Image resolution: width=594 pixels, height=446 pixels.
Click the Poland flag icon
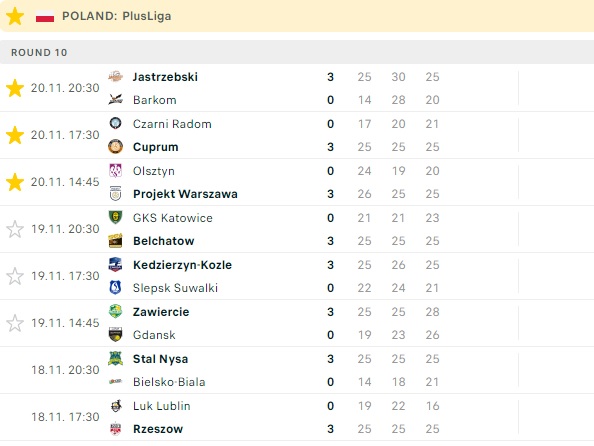(x=45, y=17)
